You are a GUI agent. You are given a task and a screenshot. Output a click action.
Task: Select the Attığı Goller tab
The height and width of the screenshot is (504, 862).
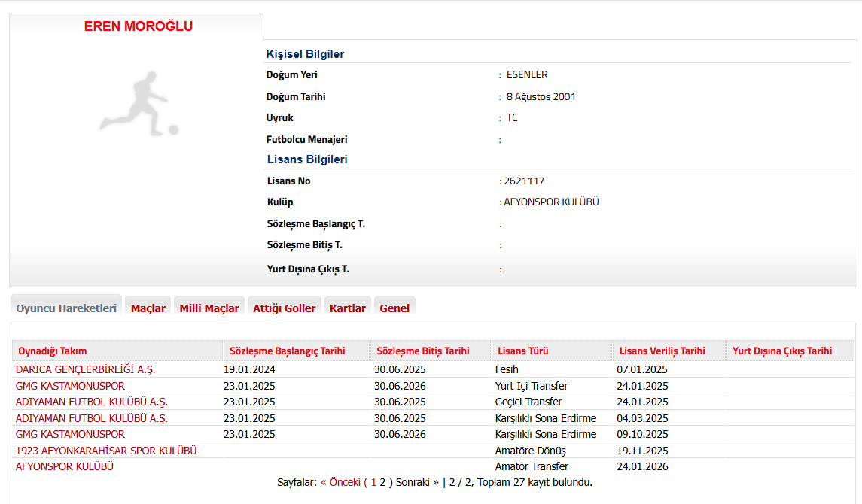pyautogui.click(x=284, y=308)
